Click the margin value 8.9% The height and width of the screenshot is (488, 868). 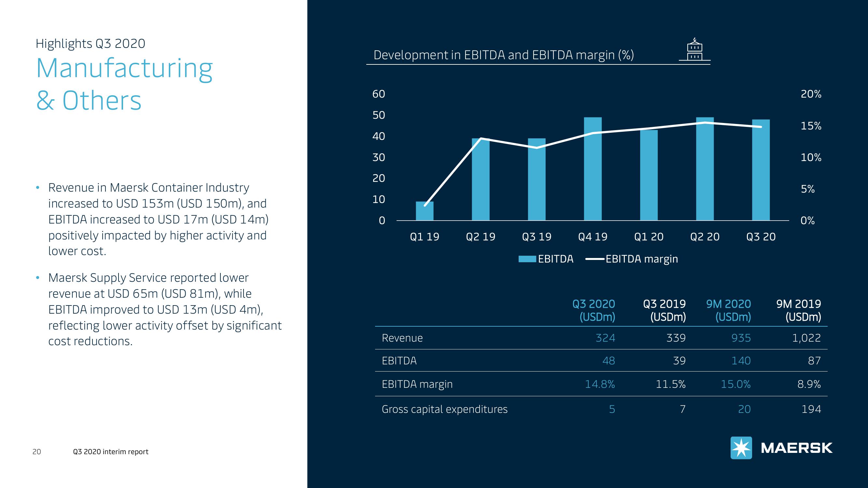[809, 384]
